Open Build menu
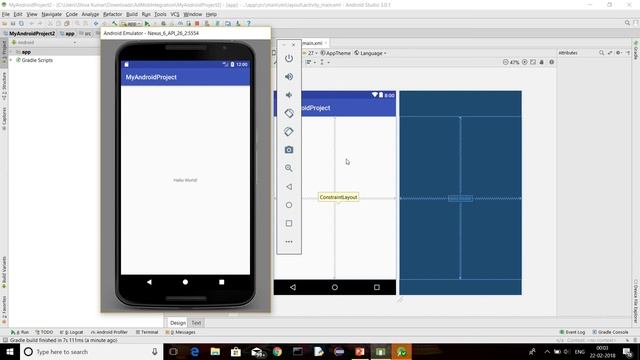Screen dimensions: 640x360 [132, 14]
